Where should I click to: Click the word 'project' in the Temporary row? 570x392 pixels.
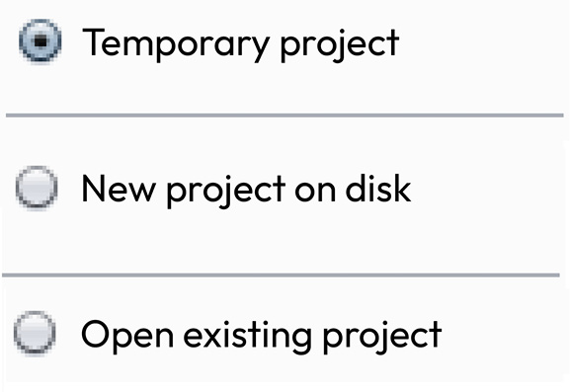coord(340,44)
